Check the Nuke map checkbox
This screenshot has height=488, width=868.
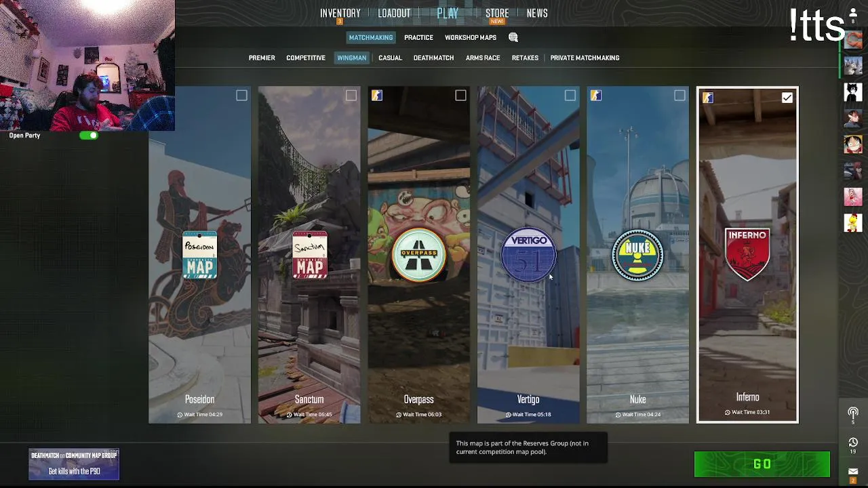coord(679,96)
